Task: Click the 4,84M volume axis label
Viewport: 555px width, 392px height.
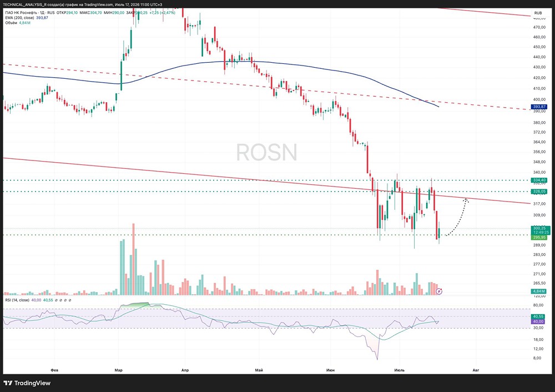Action: tap(539, 292)
